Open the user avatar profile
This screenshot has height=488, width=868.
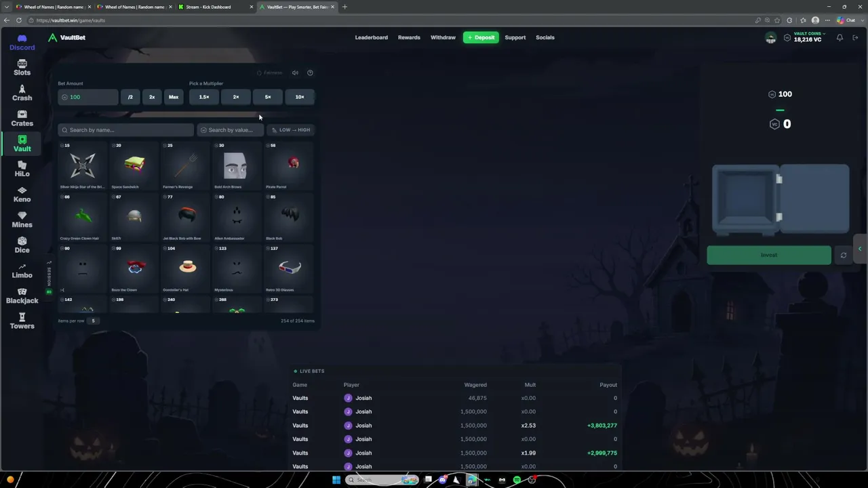point(770,38)
